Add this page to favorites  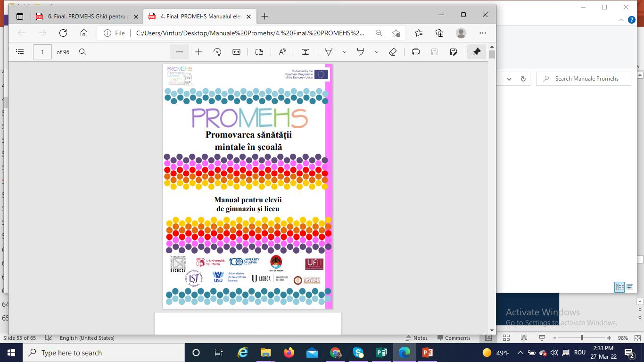(x=396, y=33)
